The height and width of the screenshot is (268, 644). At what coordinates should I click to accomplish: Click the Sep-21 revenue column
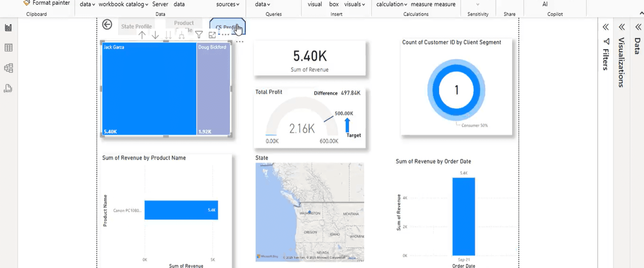tap(464, 216)
